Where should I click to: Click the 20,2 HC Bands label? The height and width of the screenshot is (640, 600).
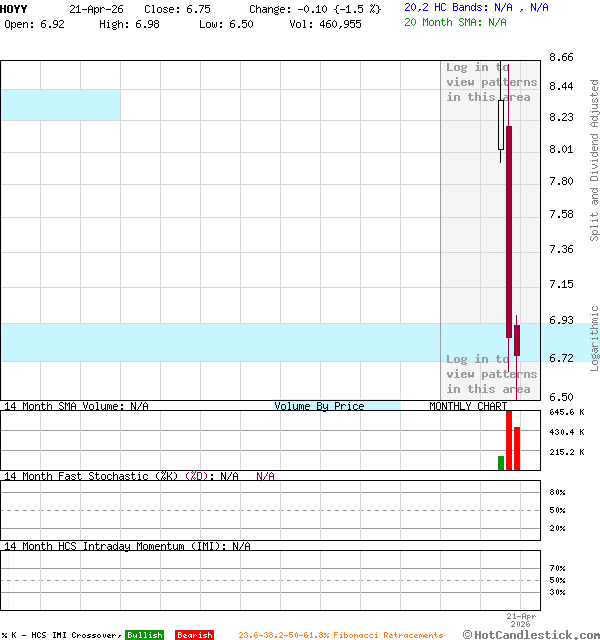pyautogui.click(x=447, y=8)
